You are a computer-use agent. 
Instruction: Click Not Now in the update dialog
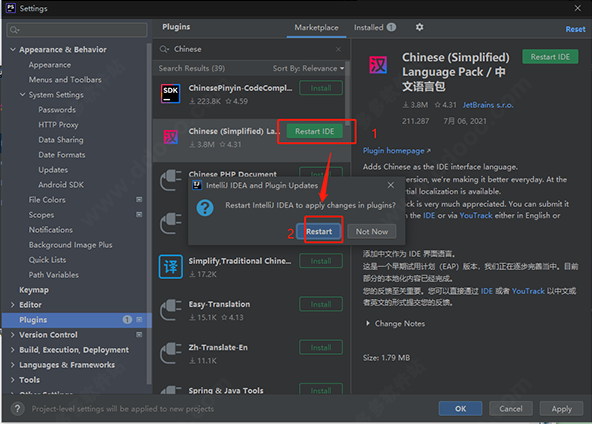coord(372,231)
